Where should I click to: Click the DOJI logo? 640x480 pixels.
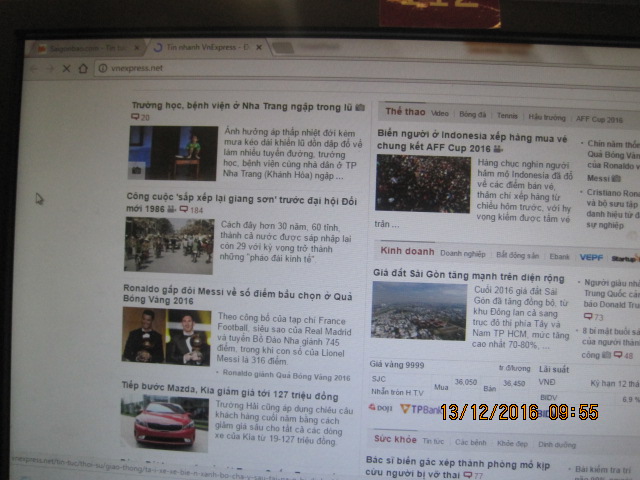point(380,407)
